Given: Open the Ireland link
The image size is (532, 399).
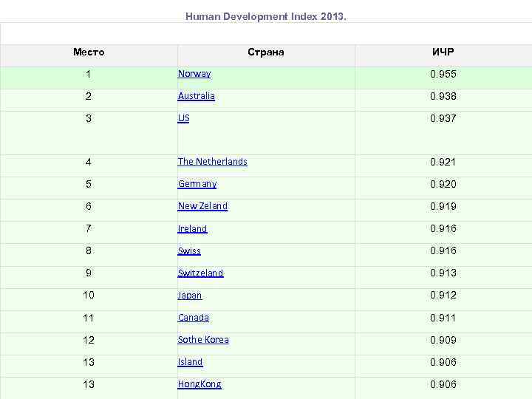Looking at the screenshot, I should tap(193, 229).
